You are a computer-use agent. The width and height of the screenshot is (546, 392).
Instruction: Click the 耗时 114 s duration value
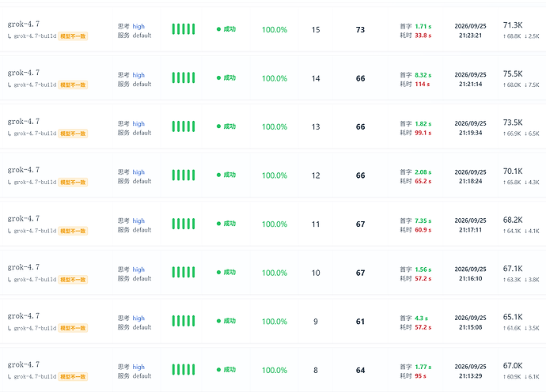pos(422,85)
